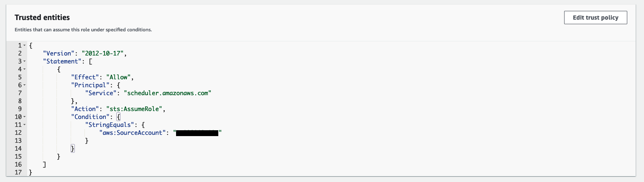
Task: Collapse the Statement array fold arrow
Action: [25, 61]
